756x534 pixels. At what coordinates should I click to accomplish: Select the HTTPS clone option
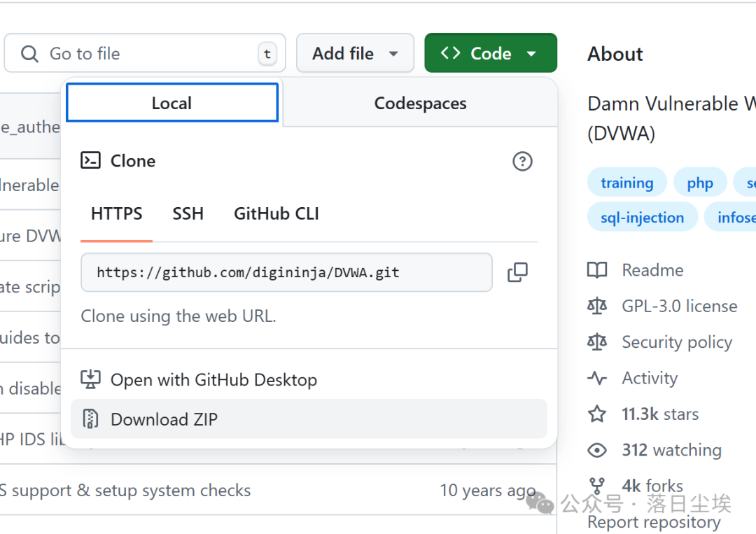pyautogui.click(x=117, y=213)
